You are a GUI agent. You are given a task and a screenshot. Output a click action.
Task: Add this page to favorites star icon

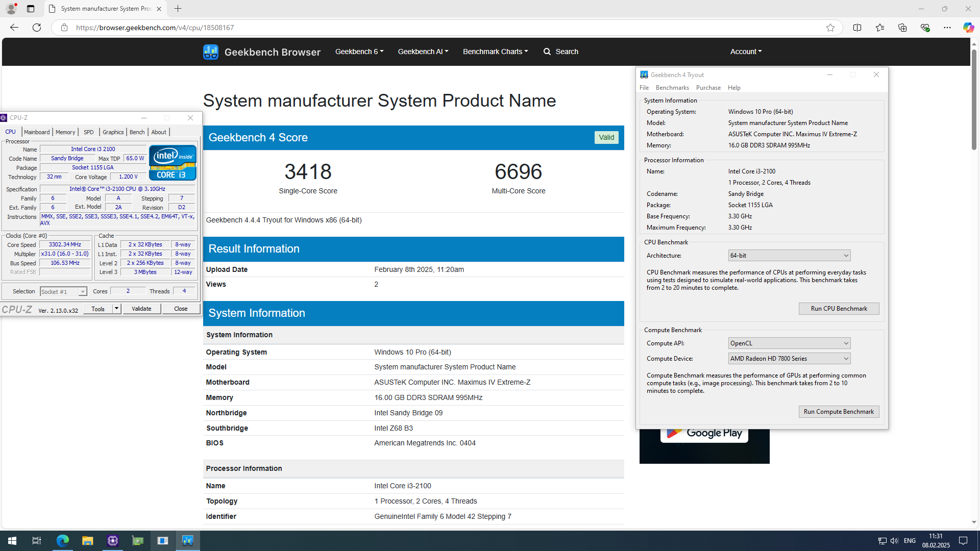coord(830,28)
